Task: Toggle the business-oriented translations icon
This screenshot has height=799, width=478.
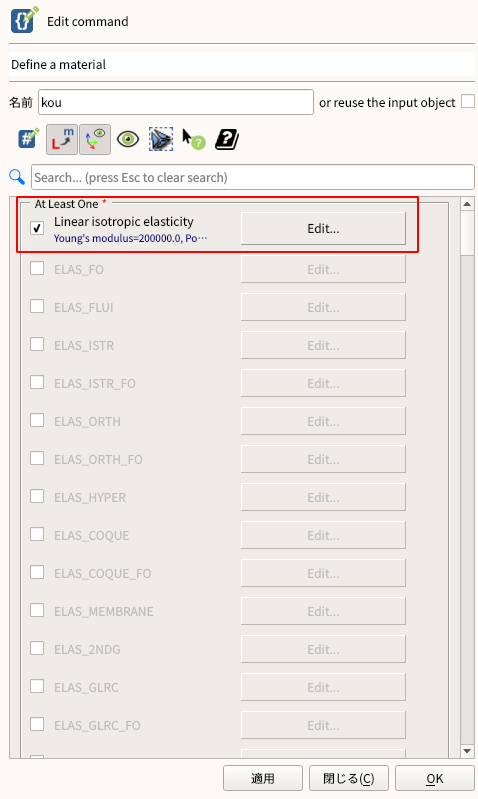Action: [x=62, y=139]
